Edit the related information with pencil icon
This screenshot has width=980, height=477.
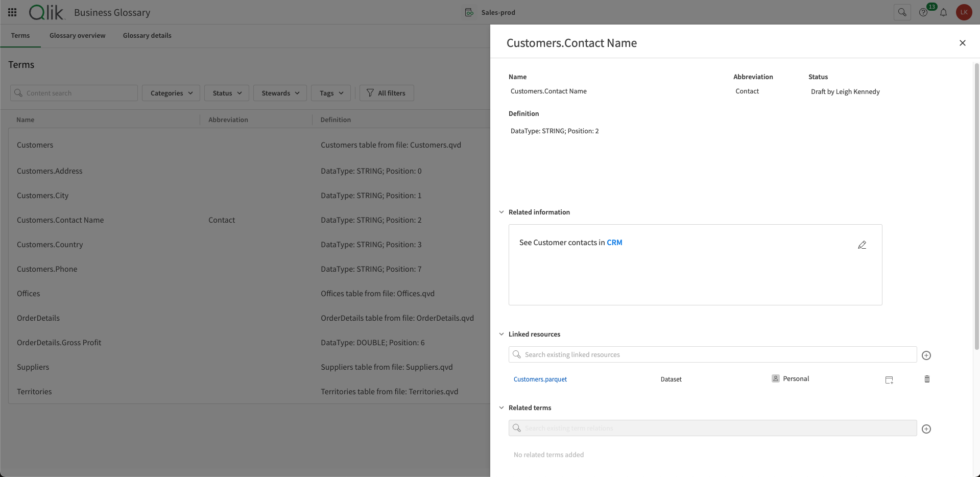(x=862, y=245)
